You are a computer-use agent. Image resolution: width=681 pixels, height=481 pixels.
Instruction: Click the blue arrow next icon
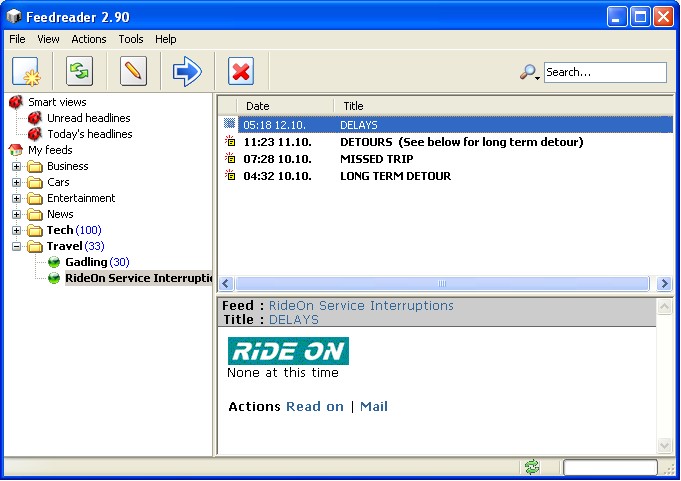pos(187,72)
